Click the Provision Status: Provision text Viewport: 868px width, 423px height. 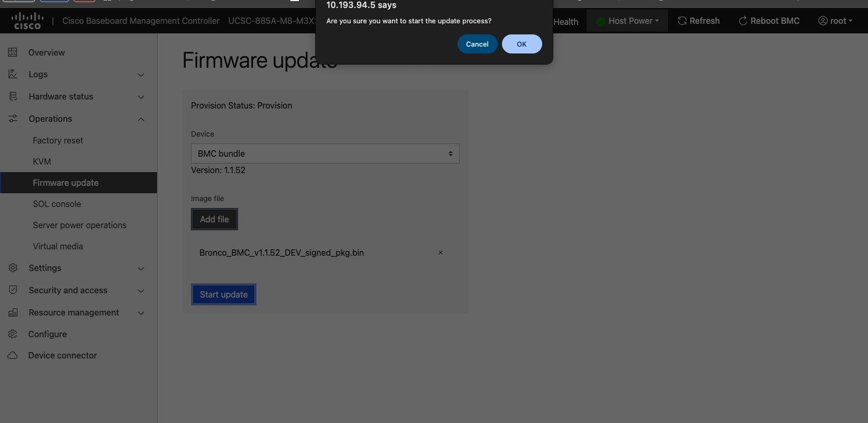[241, 105]
